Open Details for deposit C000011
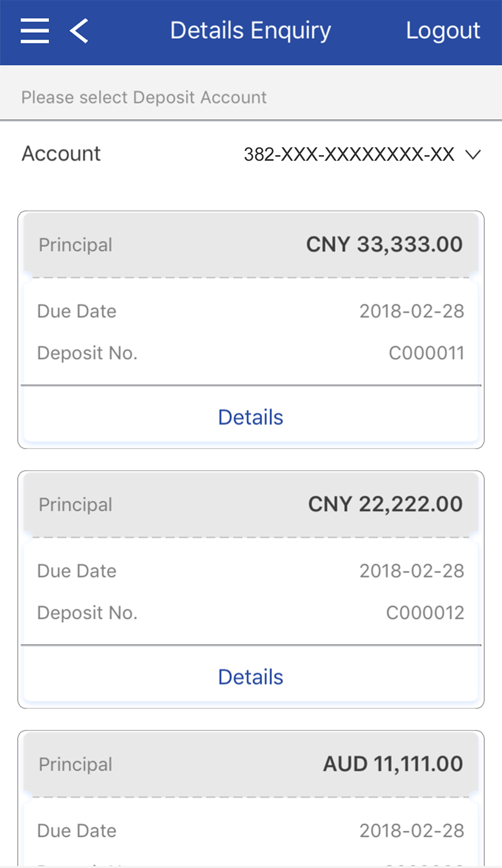The image size is (502, 868). [250, 417]
